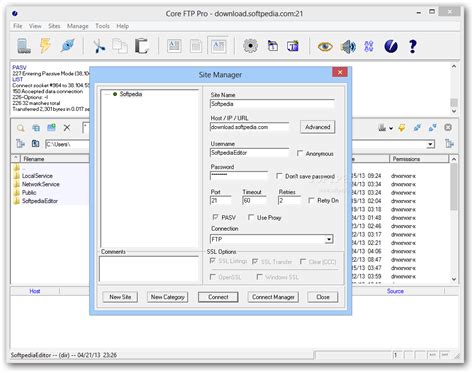
Task: Check the Anonymous checkbox
Action: click(300, 153)
